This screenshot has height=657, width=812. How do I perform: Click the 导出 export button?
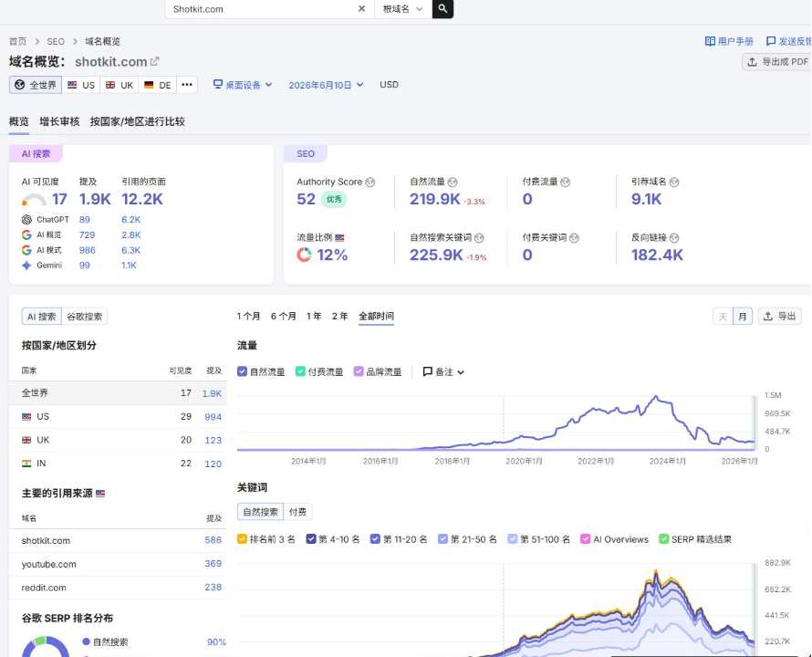click(780, 316)
